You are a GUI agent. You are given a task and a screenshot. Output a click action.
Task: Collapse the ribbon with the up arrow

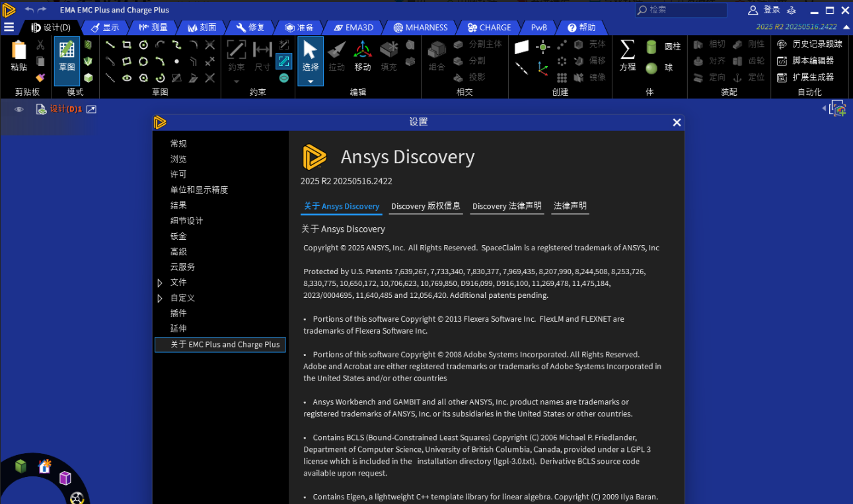846,27
